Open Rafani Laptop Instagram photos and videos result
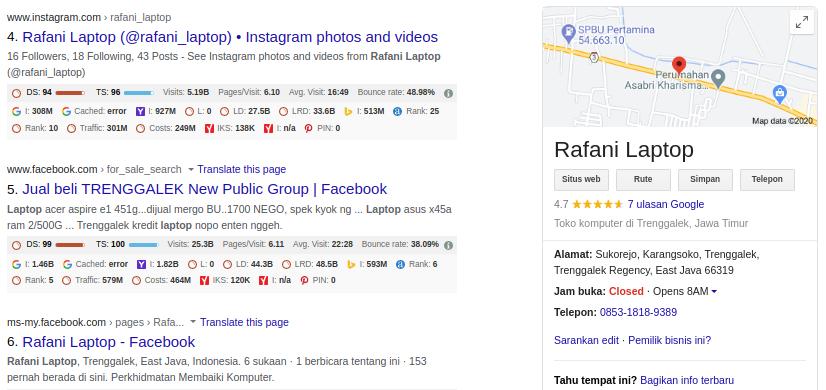The image size is (826, 390). click(x=230, y=37)
